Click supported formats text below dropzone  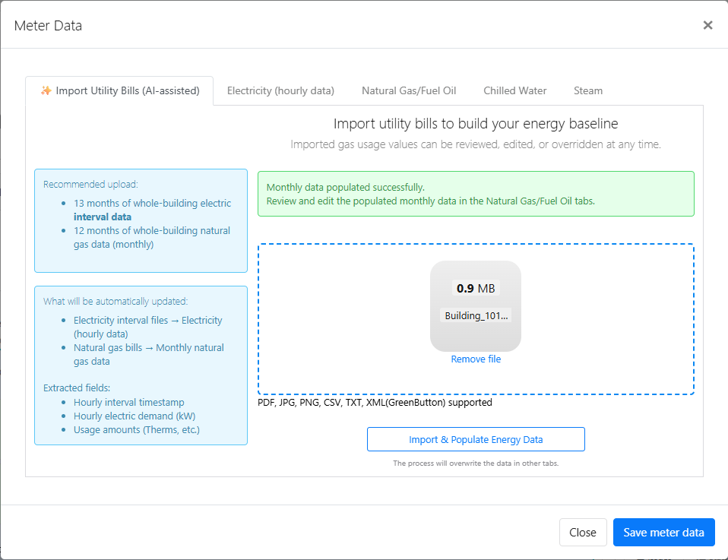(x=375, y=402)
